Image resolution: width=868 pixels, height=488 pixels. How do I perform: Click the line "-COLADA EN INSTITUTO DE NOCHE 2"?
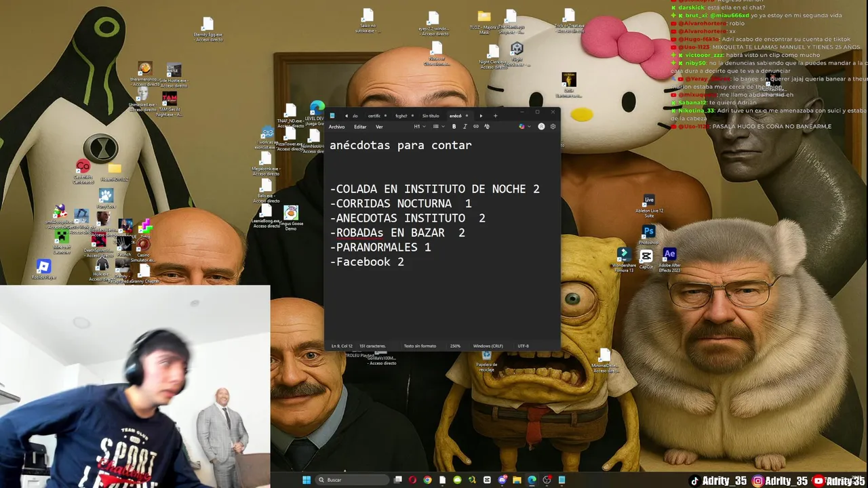435,189
